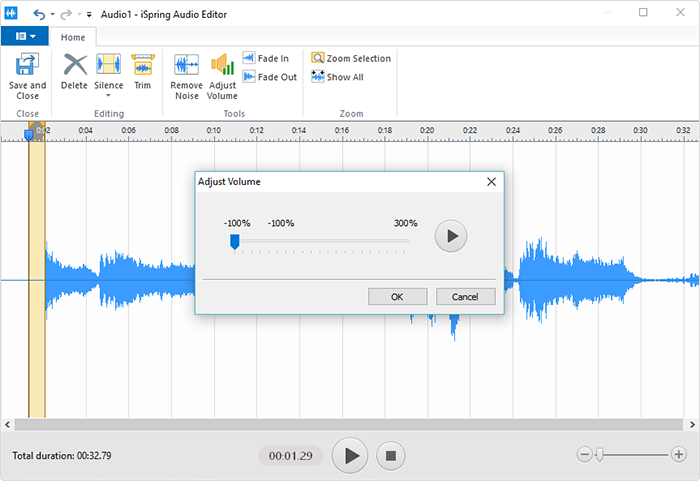Close the Adjust Volume dialog with X
The height and width of the screenshot is (481, 700).
(x=491, y=182)
